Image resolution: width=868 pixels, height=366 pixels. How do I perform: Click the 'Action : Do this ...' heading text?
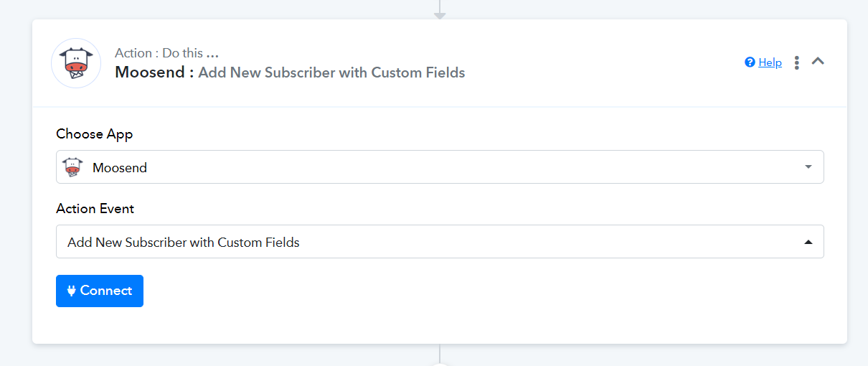166,53
